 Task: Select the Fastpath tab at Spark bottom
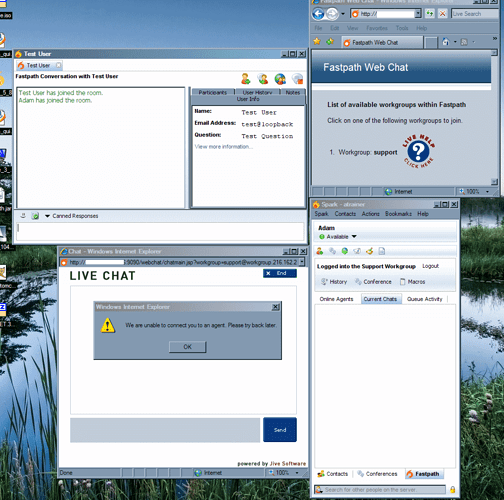tap(423, 474)
